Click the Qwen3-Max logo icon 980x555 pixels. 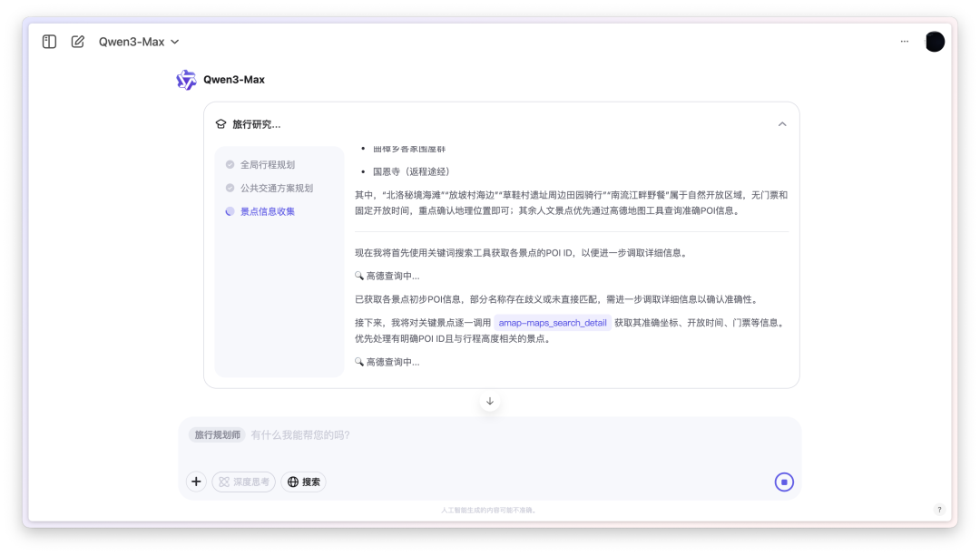[186, 80]
